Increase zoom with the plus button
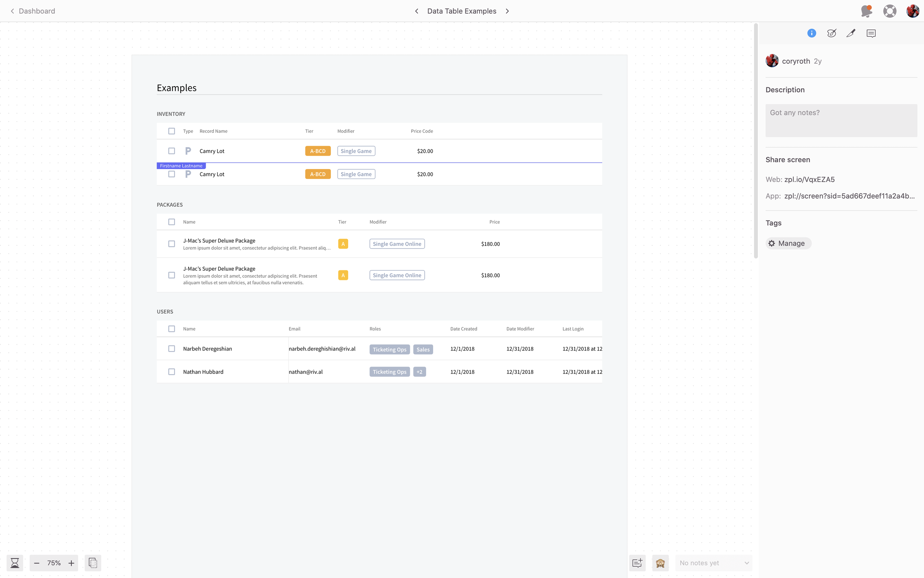Screen dimensions: 924x578 [x=71, y=563]
